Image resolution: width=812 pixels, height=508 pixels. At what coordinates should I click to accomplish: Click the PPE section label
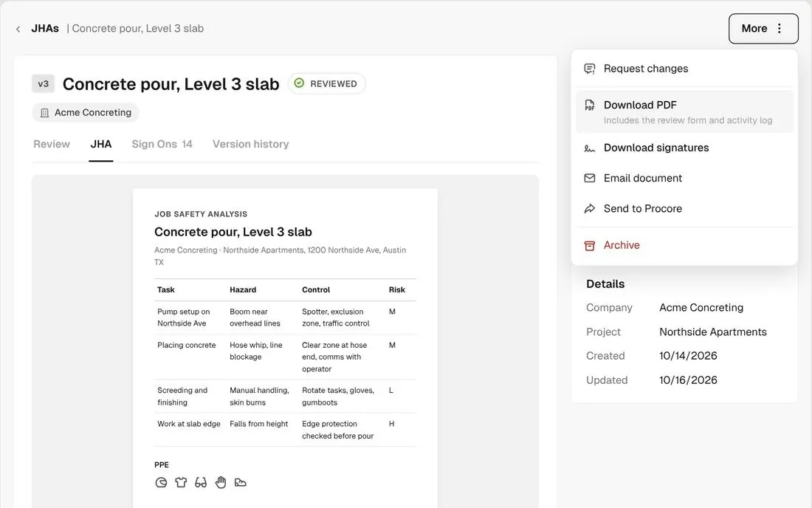162,464
